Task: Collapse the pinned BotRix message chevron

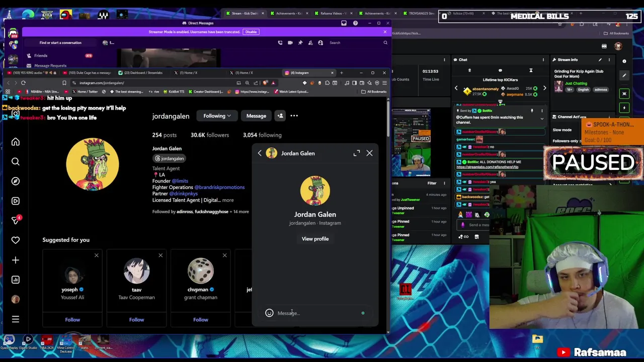Action: click(542, 119)
